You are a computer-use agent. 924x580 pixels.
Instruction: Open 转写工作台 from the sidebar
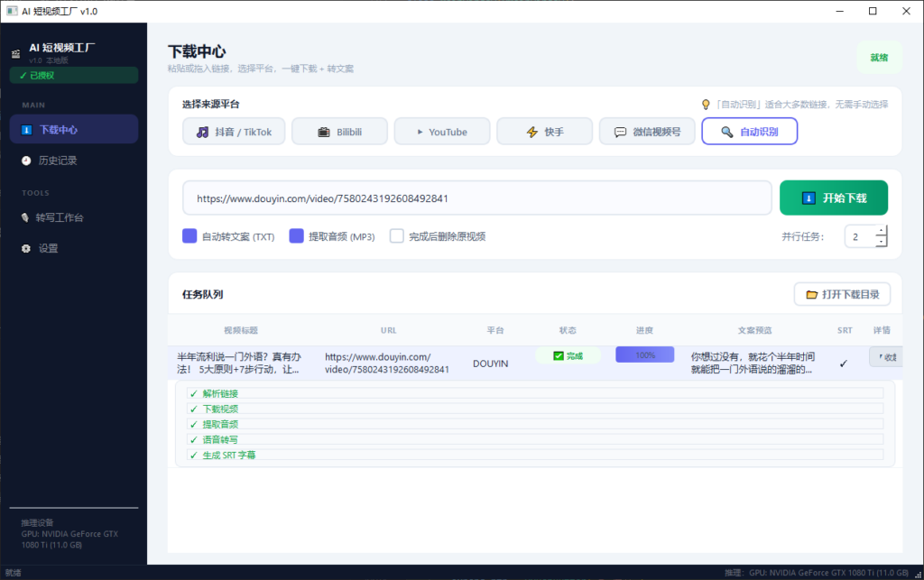61,217
